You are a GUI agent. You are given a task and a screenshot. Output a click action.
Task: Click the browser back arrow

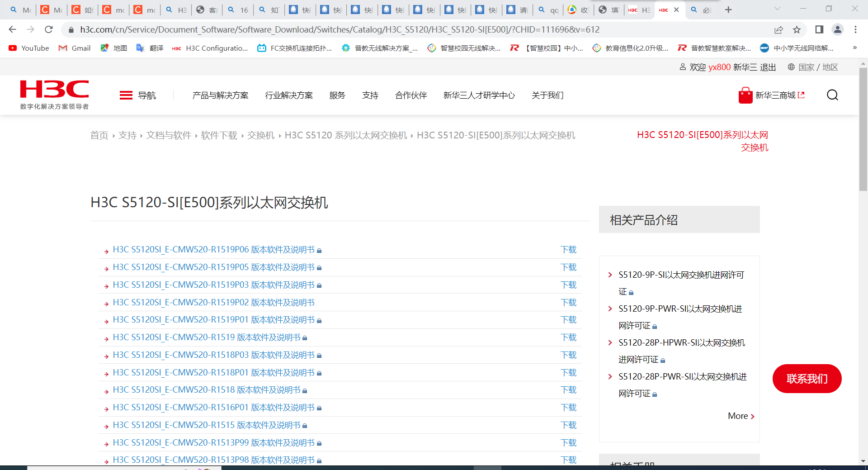[12, 29]
